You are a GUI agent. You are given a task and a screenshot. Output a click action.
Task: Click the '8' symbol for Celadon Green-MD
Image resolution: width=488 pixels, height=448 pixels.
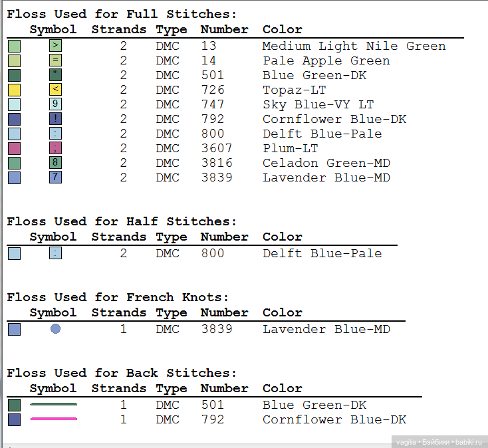(55, 163)
